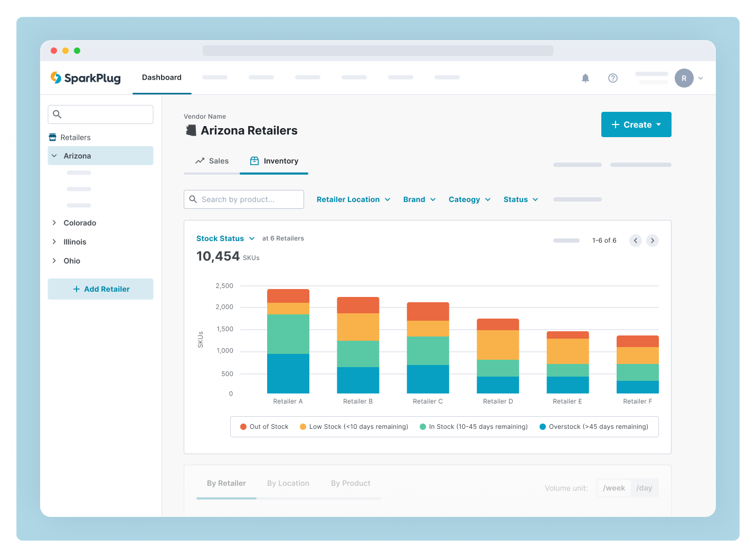Collapse the Arizona tree item
The height and width of the screenshot is (557, 756).
coord(54,156)
